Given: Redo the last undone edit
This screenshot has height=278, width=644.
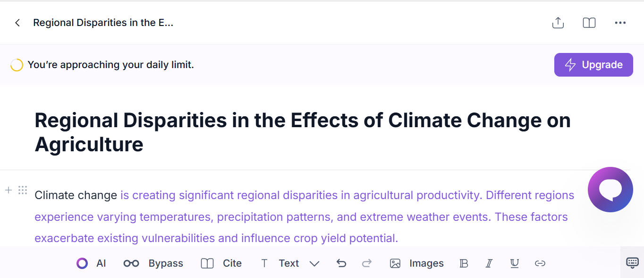Looking at the screenshot, I should (367, 263).
